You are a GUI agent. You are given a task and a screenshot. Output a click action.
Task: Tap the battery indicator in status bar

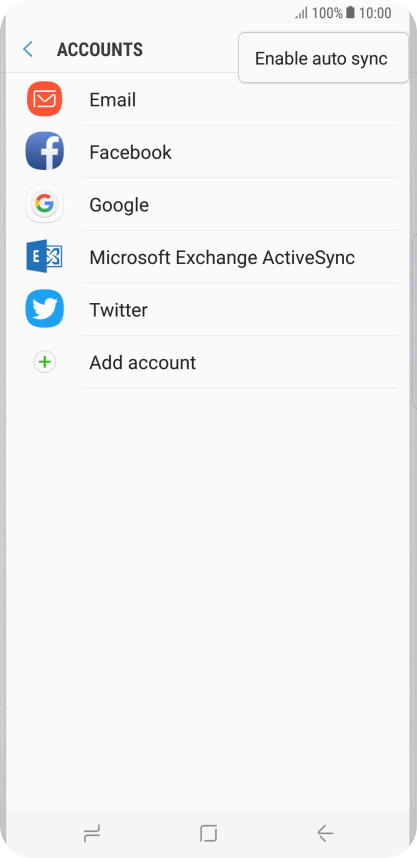(x=350, y=13)
